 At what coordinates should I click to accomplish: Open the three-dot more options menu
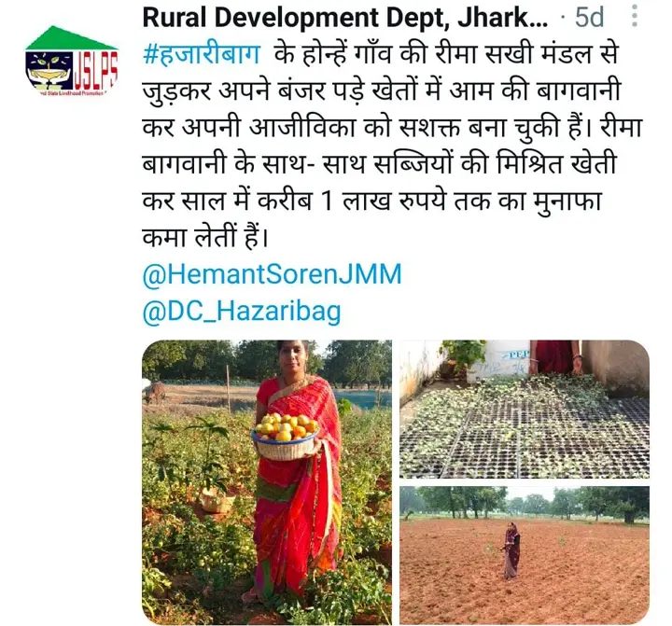pyautogui.click(x=635, y=16)
